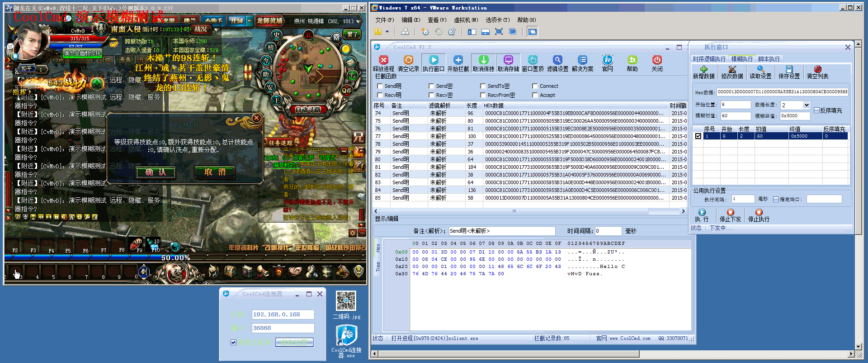Click the 确认 button in game dialog
This screenshot has width=868, height=363.
point(156,172)
